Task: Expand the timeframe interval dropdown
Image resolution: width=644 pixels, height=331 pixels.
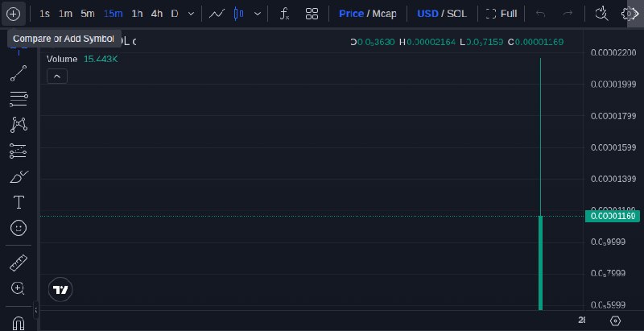Action: [x=191, y=14]
